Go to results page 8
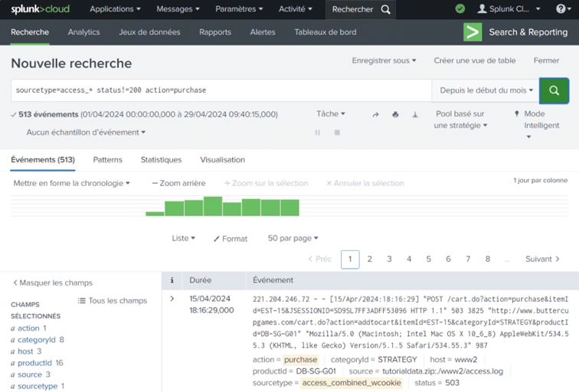 (x=488, y=259)
